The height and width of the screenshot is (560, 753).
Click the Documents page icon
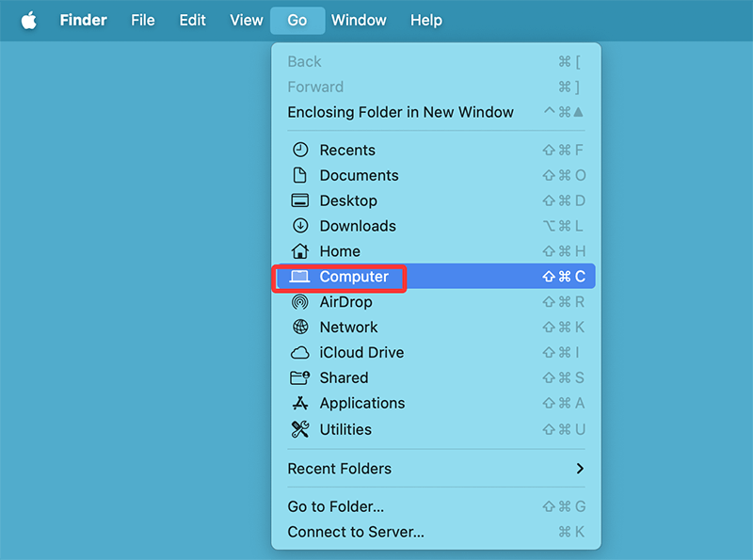tap(300, 175)
